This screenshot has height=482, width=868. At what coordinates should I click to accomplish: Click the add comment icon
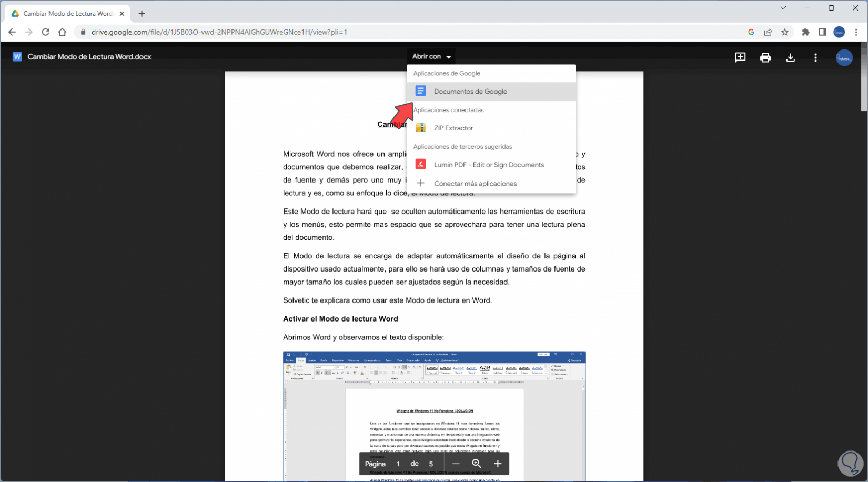tap(740, 57)
